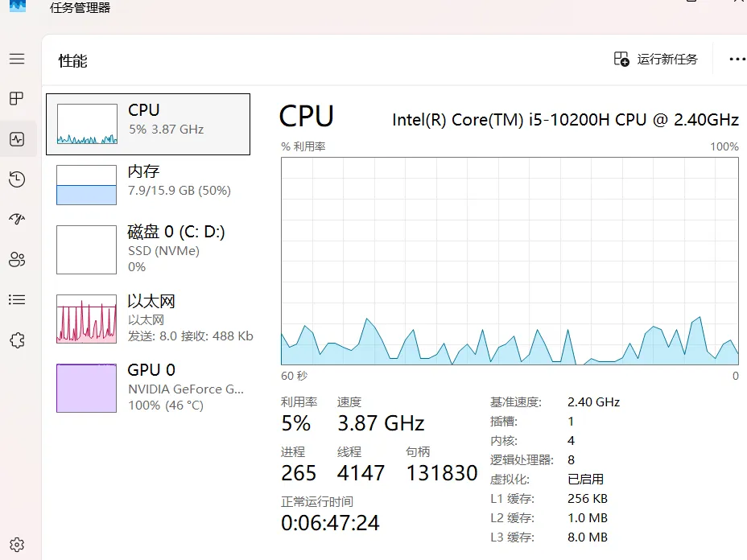The height and width of the screenshot is (560, 747).
Task: Select the Memory 7.9/15.9 GB item
Action: [x=148, y=185]
